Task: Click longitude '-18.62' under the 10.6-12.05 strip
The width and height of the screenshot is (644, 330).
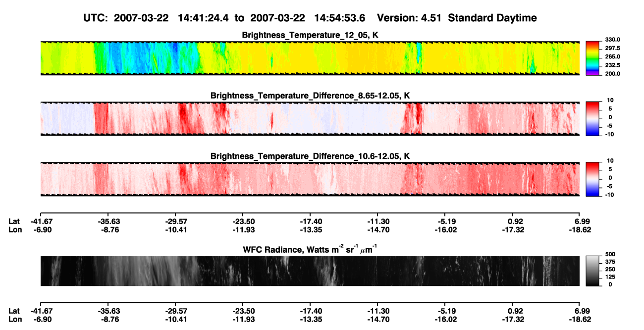Action: pyautogui.click(x=581, y=230)
